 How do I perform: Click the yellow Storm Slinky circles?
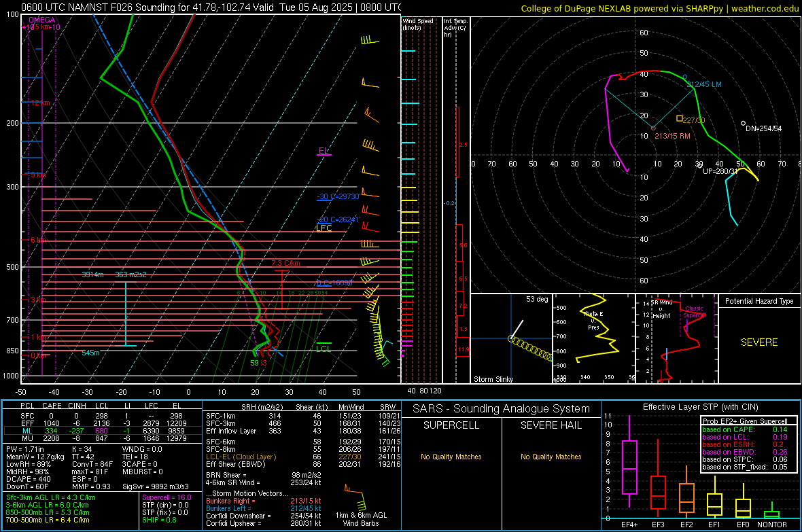pyautogui.click(x=530, y=347)
